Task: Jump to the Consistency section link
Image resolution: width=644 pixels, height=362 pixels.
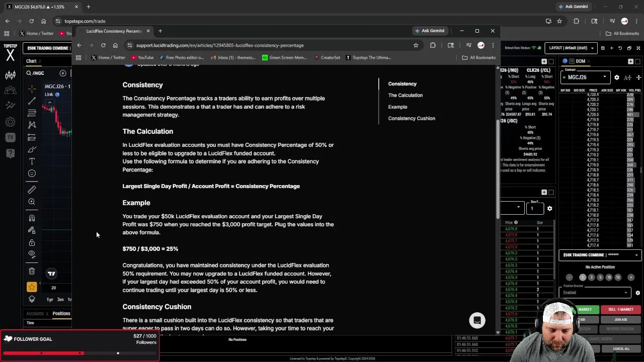Action: [x=403, y=83]
